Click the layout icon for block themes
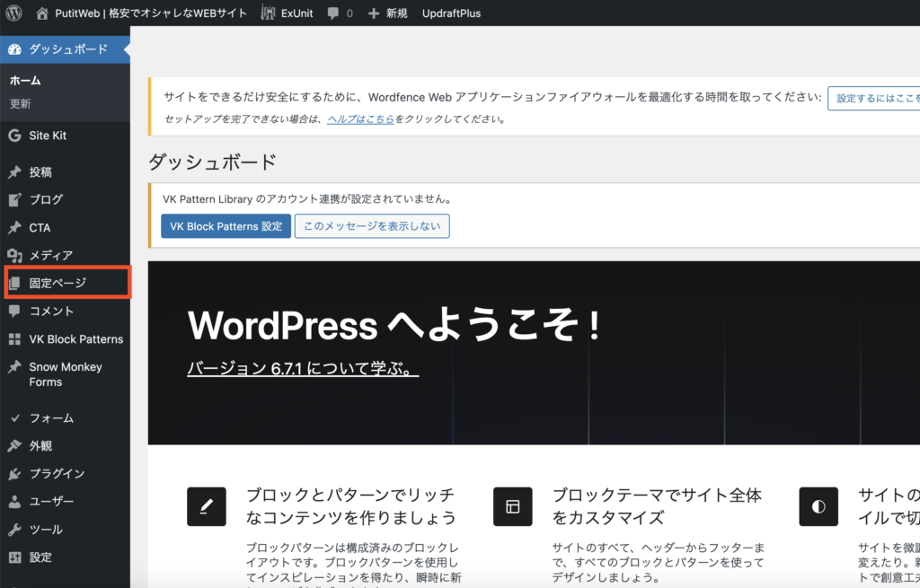 [512, 506]
